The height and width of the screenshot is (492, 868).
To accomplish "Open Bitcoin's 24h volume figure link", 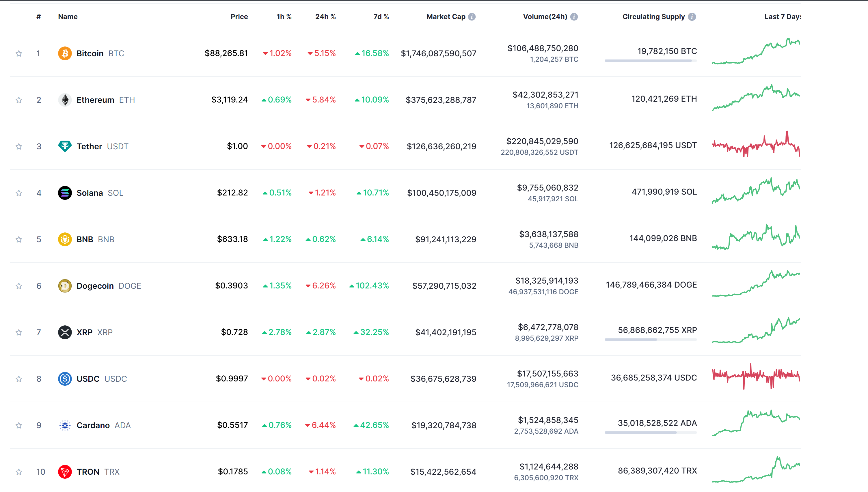I will (x=543, y=48).
